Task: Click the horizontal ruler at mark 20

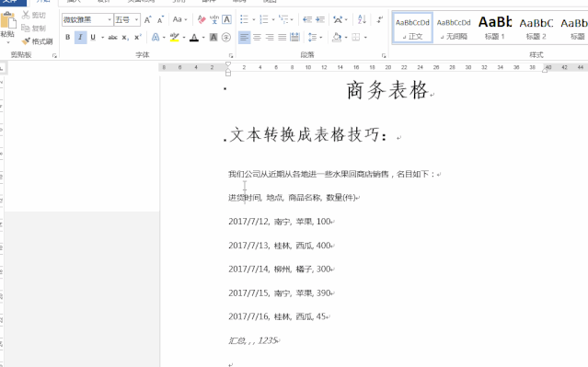Action: coord(387,67)
